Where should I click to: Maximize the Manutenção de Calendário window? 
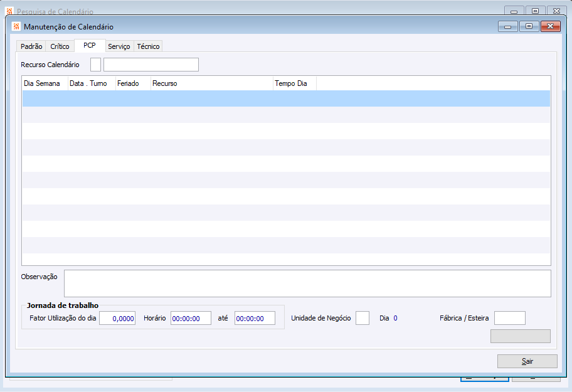tap(529, 26)
